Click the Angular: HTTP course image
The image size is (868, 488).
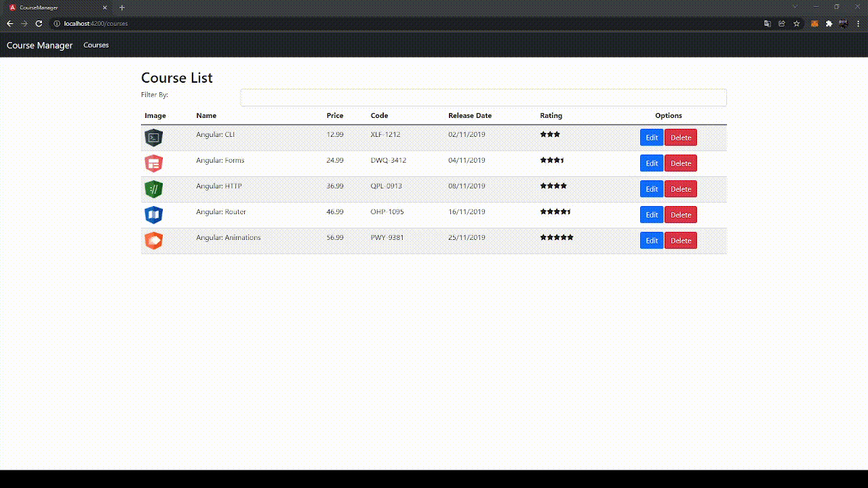(154, 189)
